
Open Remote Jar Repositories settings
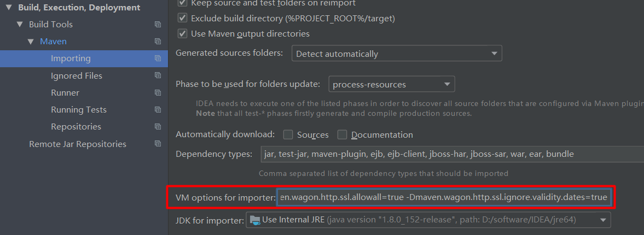coord(78,144)
